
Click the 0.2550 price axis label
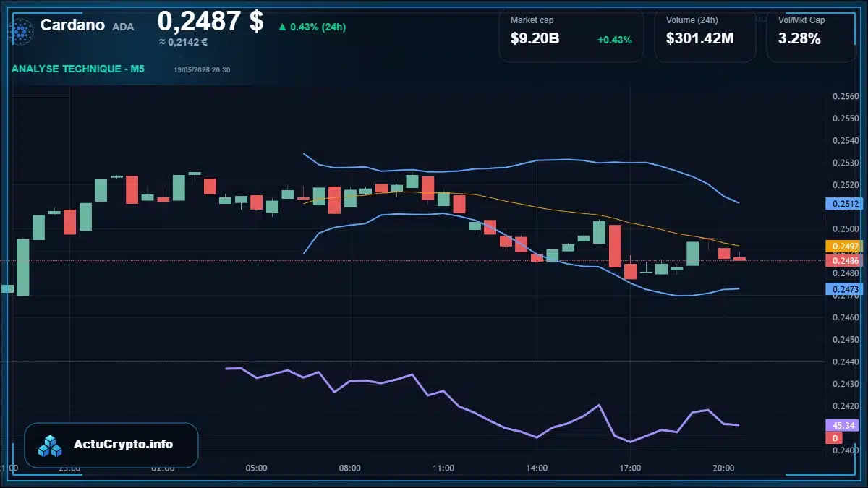click(x=845, y=119)
